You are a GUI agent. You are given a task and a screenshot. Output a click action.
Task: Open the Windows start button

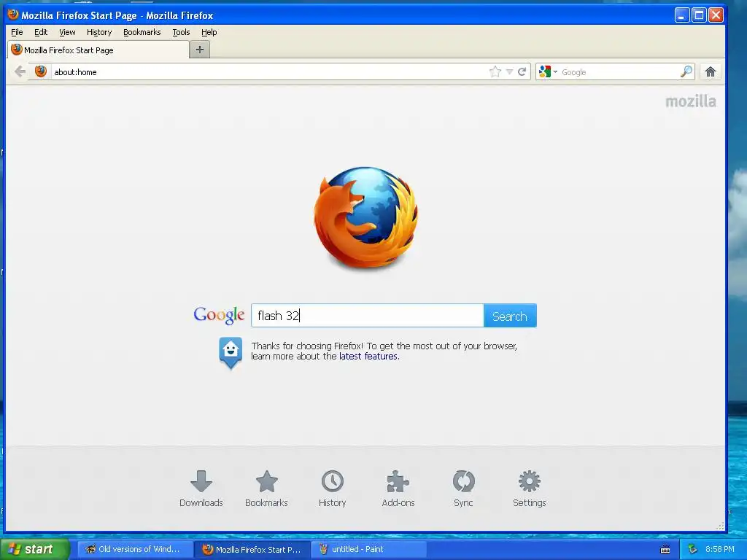coord(35,549)
